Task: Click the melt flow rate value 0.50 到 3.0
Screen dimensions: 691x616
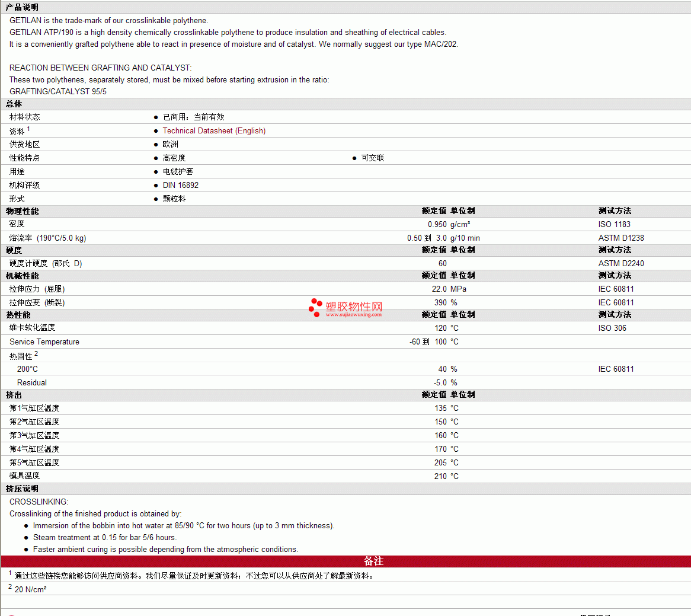Action: 427,238
